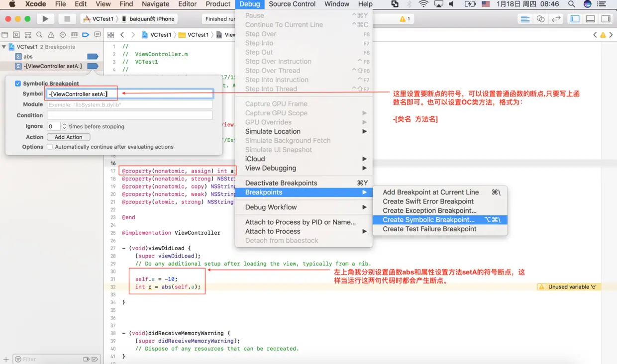Open the File menu

click(60, 4)
